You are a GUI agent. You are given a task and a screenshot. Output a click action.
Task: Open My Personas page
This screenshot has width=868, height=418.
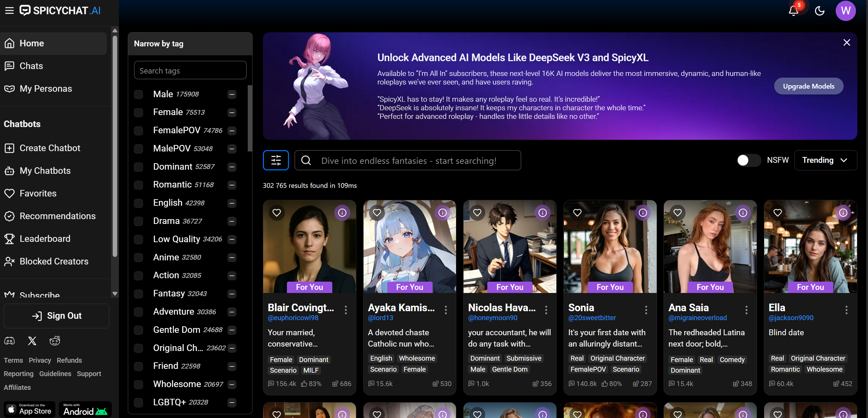click(x=54, y=89)
